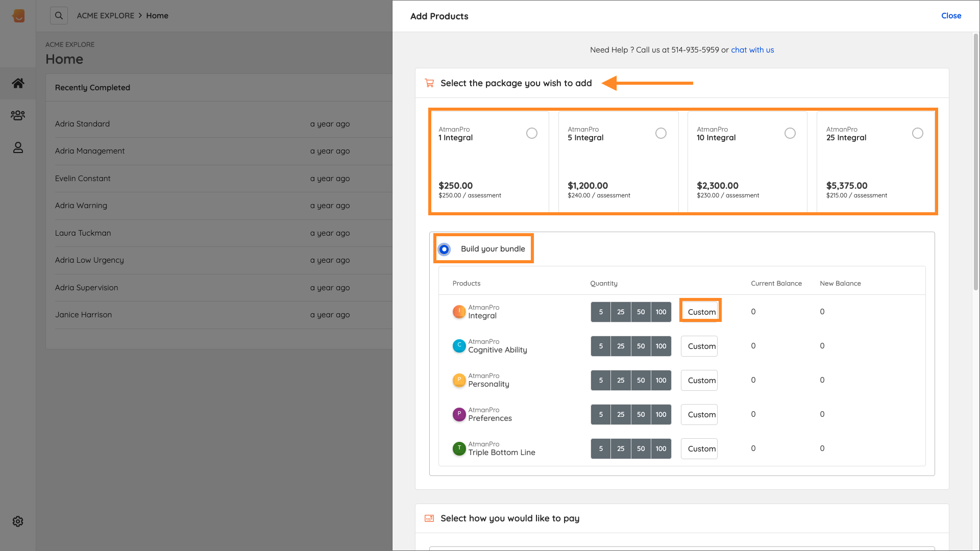The image size is (980, 551).
Task: Choose quantity 100 for Personality
Action: (x=661, y=380)
